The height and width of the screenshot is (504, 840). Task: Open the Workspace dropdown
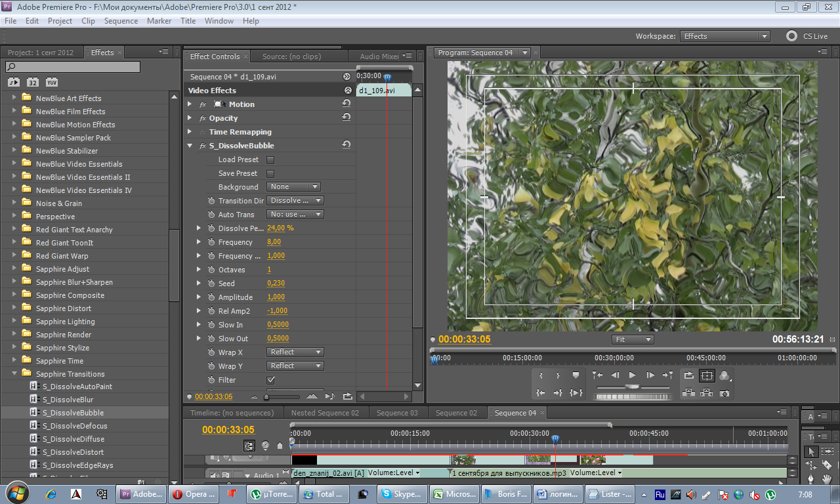[x=724, y=36]
